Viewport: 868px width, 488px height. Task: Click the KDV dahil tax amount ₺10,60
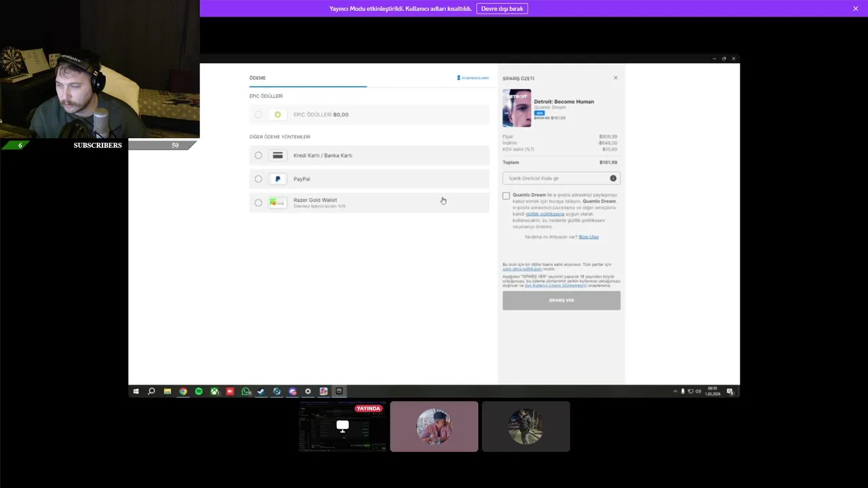610,149
